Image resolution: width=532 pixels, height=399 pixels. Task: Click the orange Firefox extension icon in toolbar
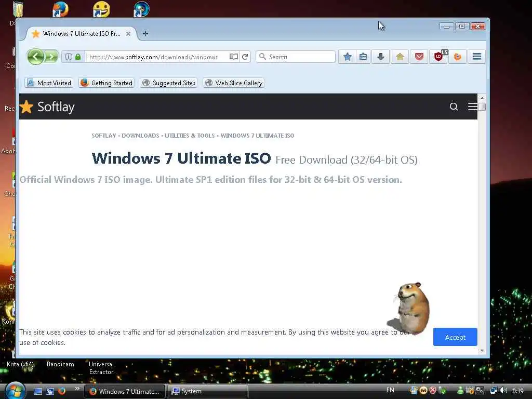point(457,57)
